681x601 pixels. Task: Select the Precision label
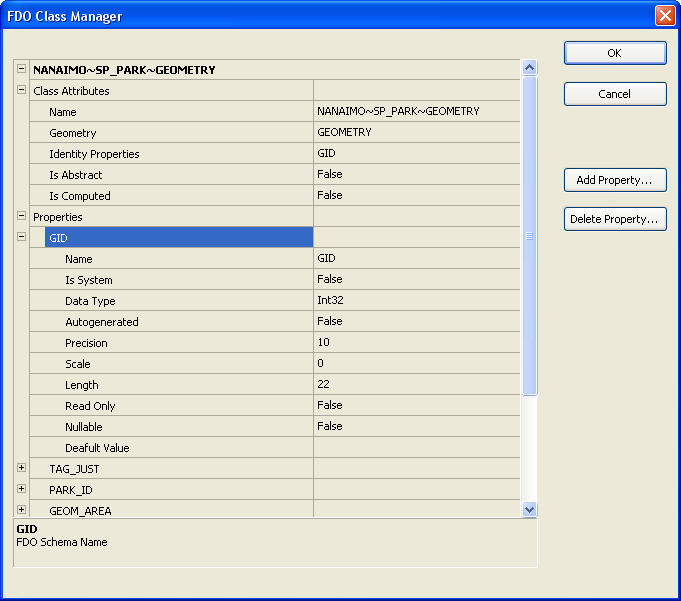(x=86, y=343)
